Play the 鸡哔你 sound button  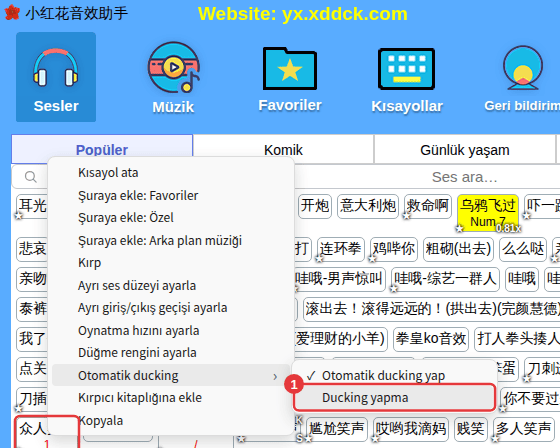click(394, 249)
